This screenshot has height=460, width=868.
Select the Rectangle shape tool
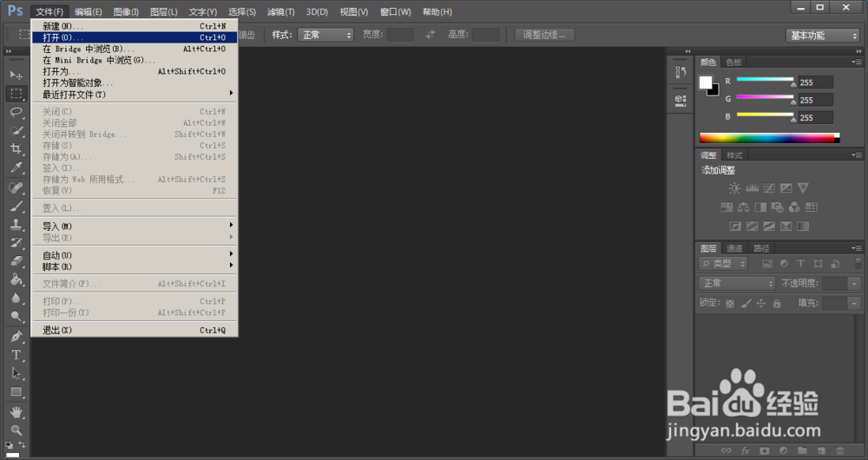[x=16, y=392]
